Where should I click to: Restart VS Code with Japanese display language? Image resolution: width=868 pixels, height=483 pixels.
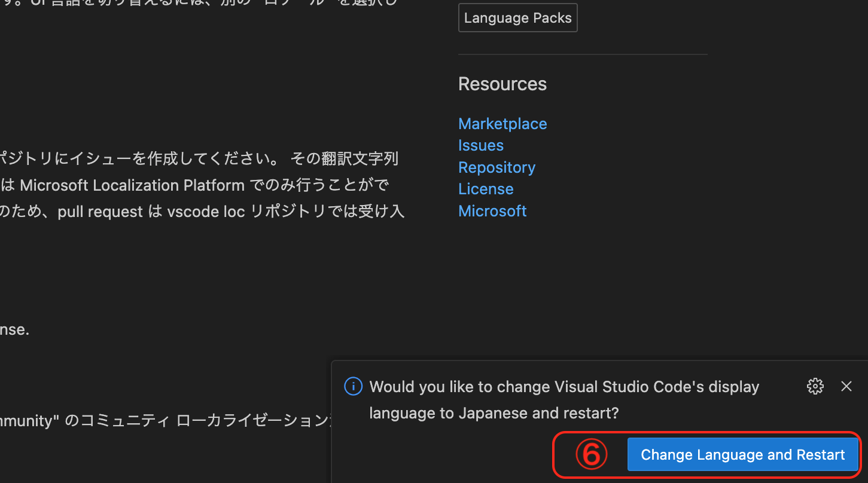[742, 454]
